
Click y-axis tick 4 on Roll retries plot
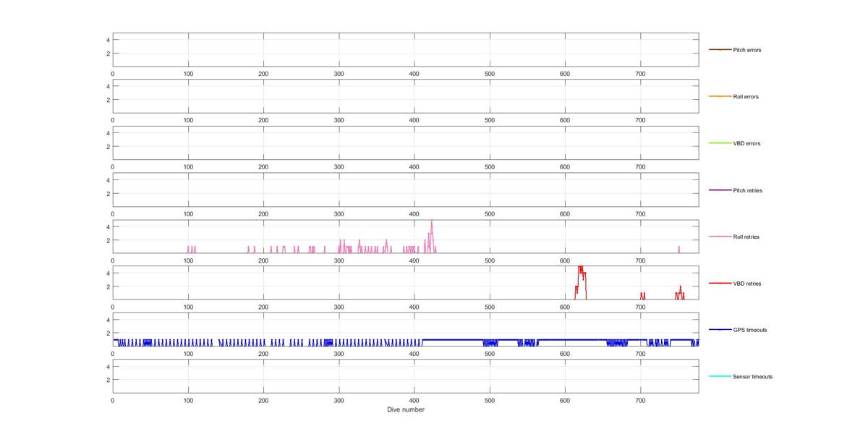[x=108, y=226]
